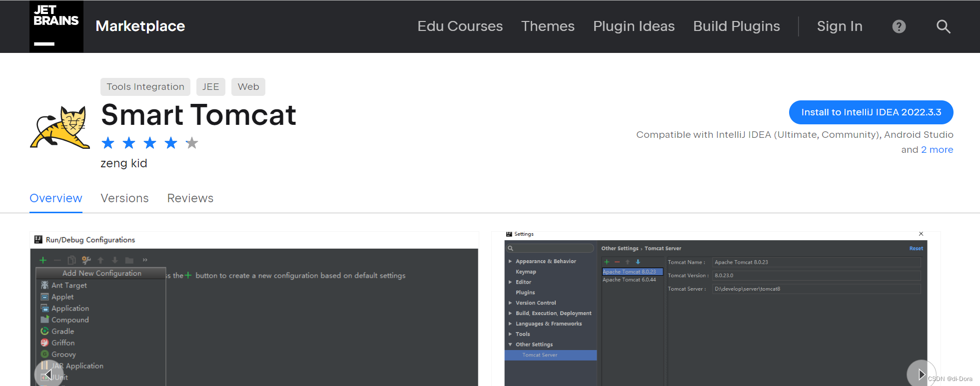Click red minus in Tomcat Server settings
Screen dimensions: 980x386
[617, 262]
